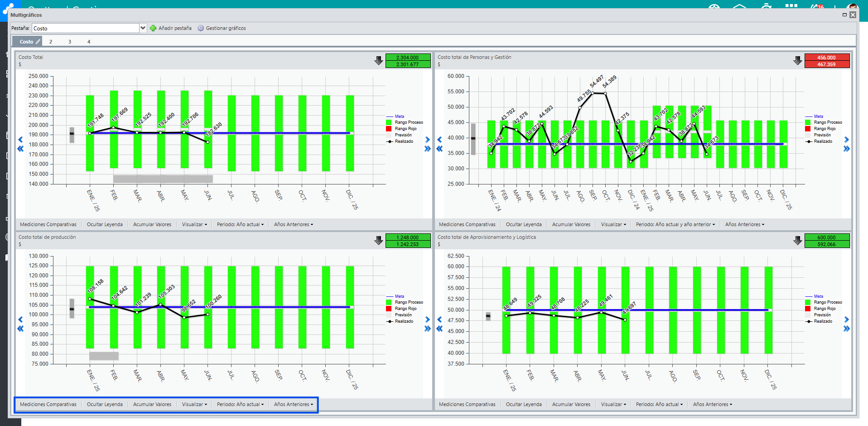Hide legend on Aprovisionamiento y Logística chart

524,404
